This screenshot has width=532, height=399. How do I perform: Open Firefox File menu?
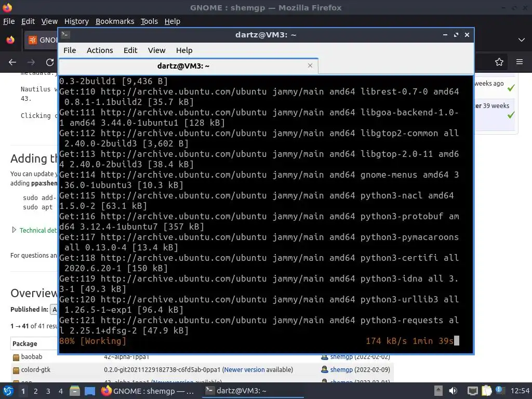pos(9,21)
